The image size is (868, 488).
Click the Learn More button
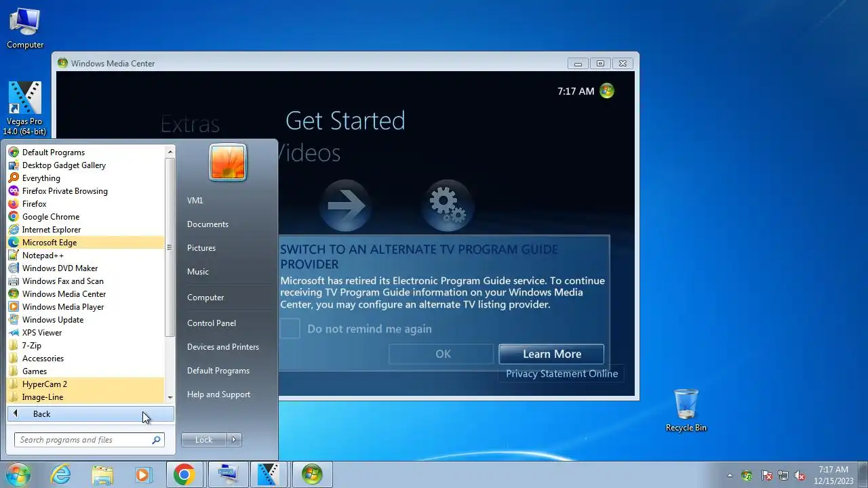click(551, 354)
